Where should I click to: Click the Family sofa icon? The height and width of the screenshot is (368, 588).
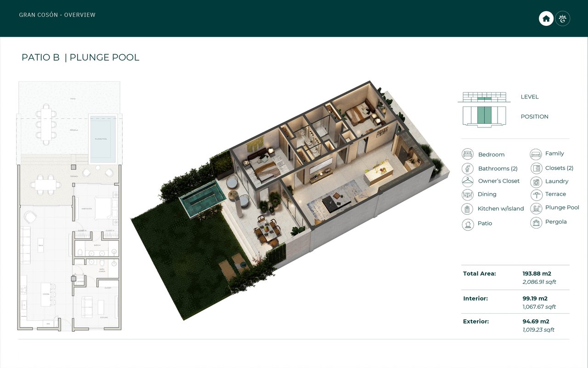coord(536,154)
